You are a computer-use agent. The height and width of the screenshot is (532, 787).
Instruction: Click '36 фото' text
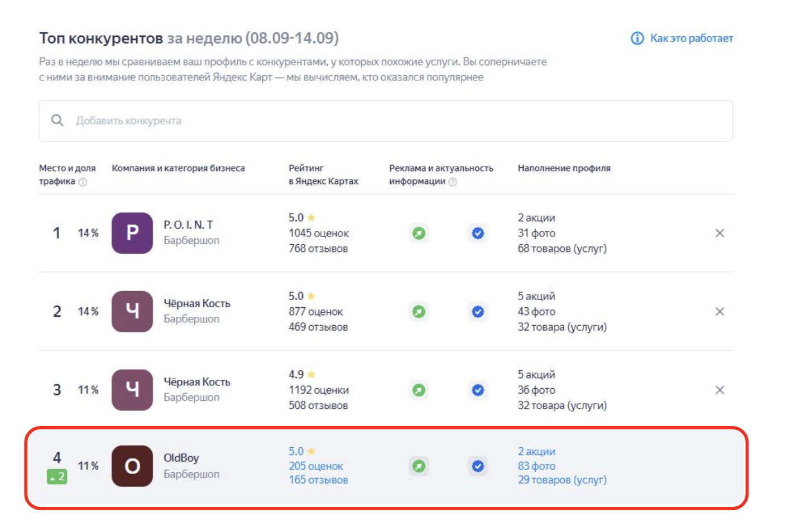(536, 390)
